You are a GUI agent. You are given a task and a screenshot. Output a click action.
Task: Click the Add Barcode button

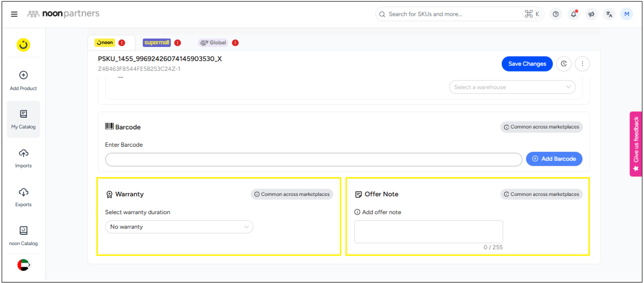point(554,159)
